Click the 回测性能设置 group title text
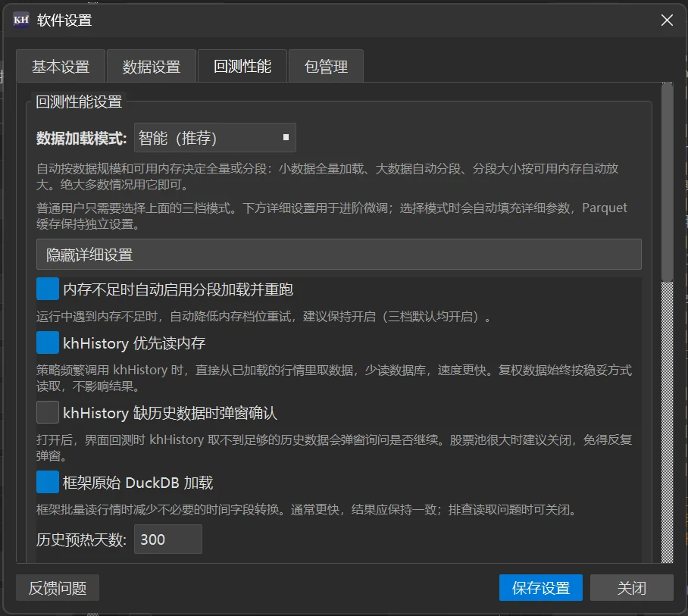The image size is (688, 616). point(79,102)
